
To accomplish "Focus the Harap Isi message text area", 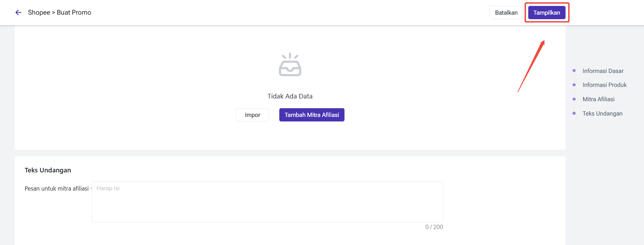I will (x=267, y=202).
